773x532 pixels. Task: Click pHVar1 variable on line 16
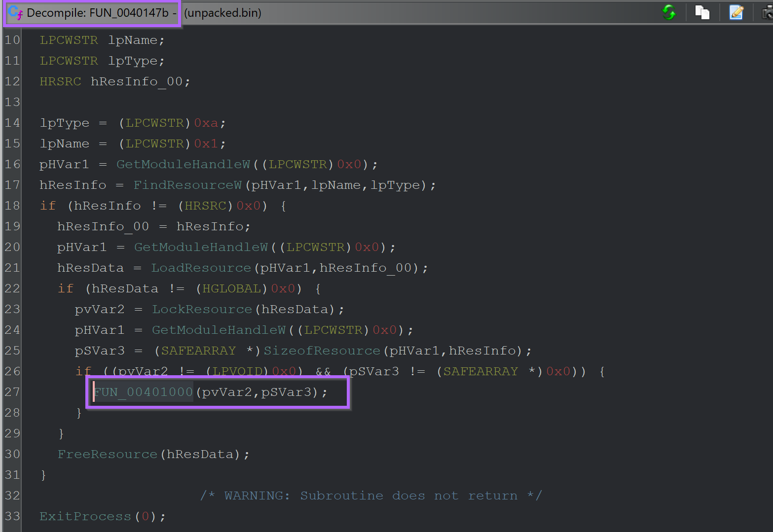click(64, 164)
